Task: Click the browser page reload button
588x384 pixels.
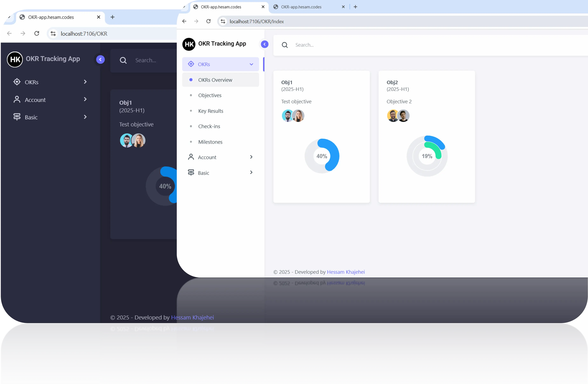Action: click(x=208, y=21)
